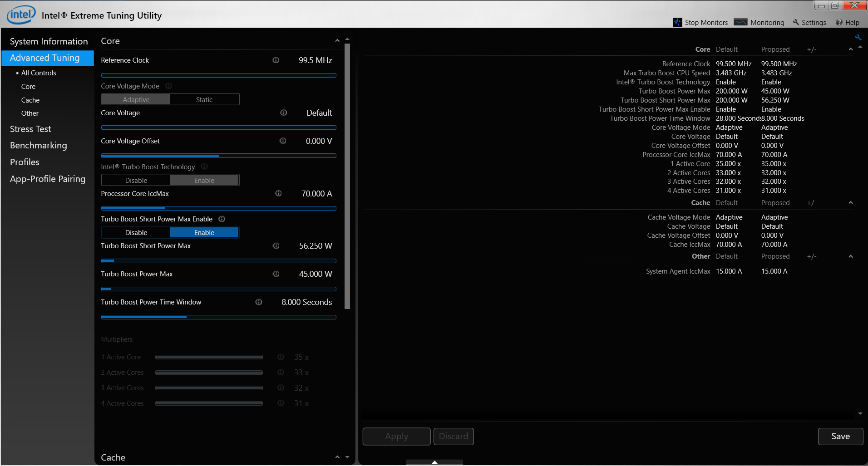Adjust Turbo Boost Short Power Max slider
868x466 pixels.
218,261
